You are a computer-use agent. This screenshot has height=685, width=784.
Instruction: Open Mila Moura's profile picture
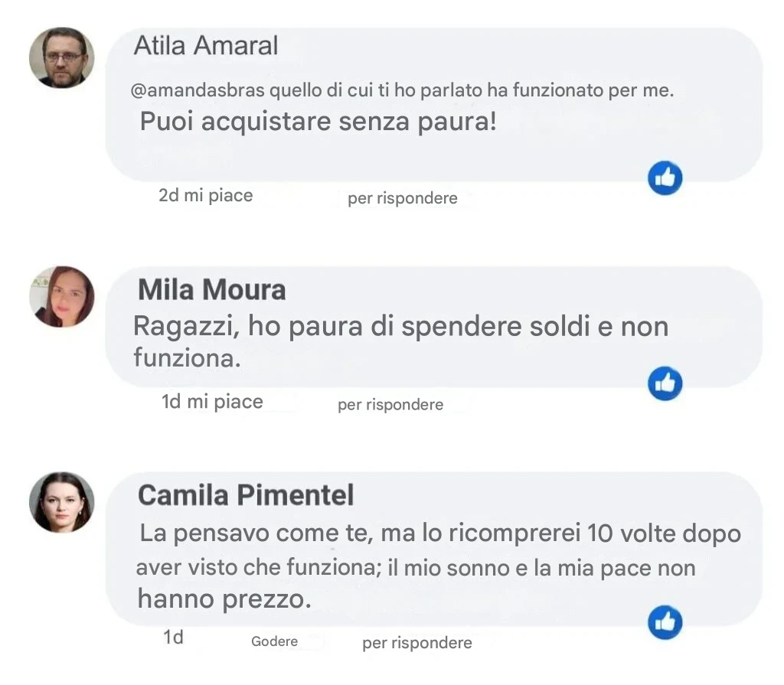62,297
